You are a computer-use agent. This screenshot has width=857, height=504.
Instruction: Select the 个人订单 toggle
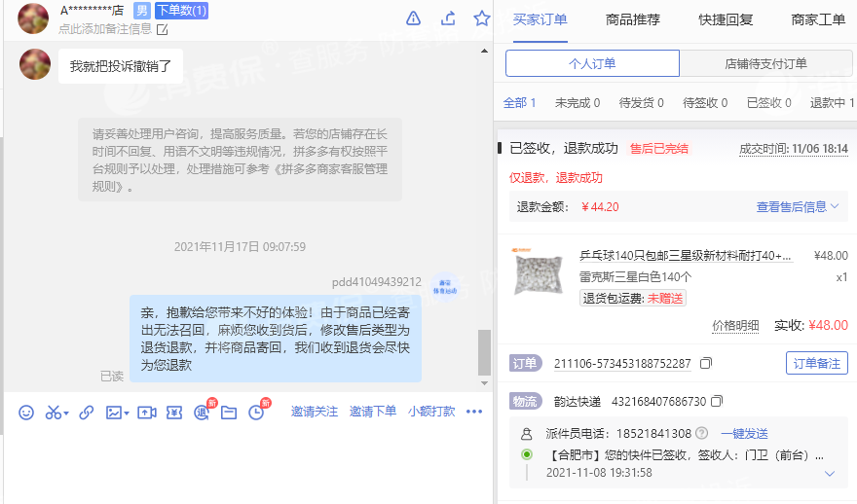click(x=592, y=63)
